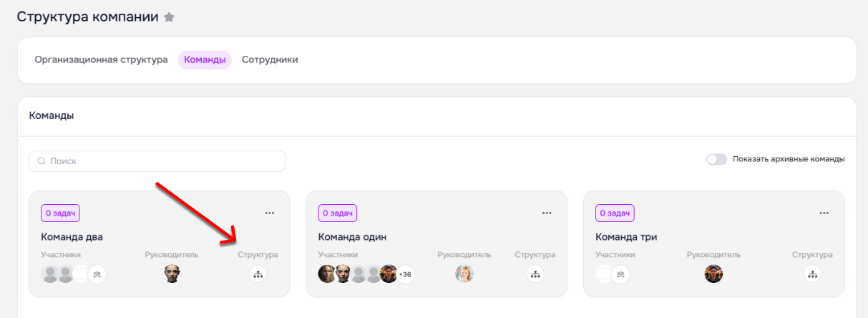Image resolution: width=868 pixels, height=318 pixels.
Task: Click the Поиск search field
Action: pyautogui.click(x=157, y=161)
